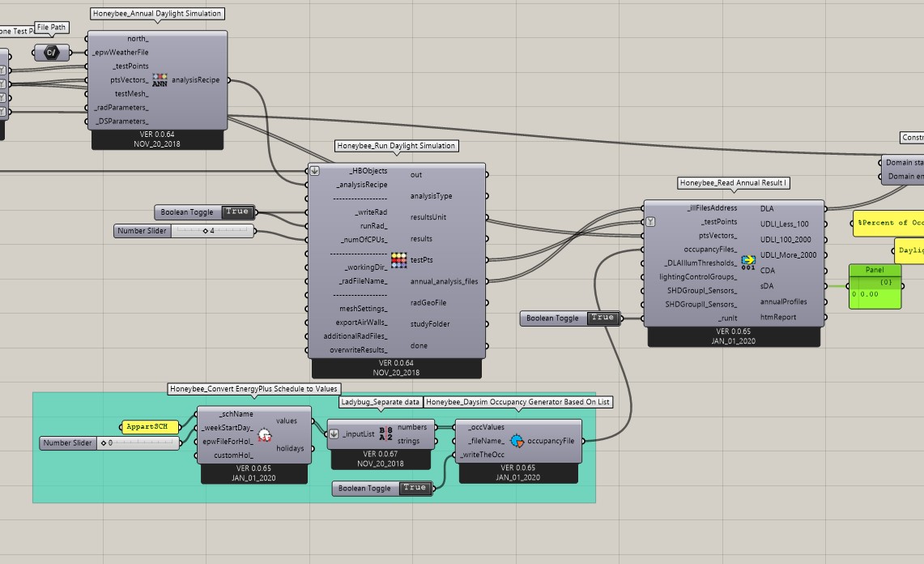
Task: Toggle the Boolean Toggle wired to _writeRad
Action: [x=237, y=211]
